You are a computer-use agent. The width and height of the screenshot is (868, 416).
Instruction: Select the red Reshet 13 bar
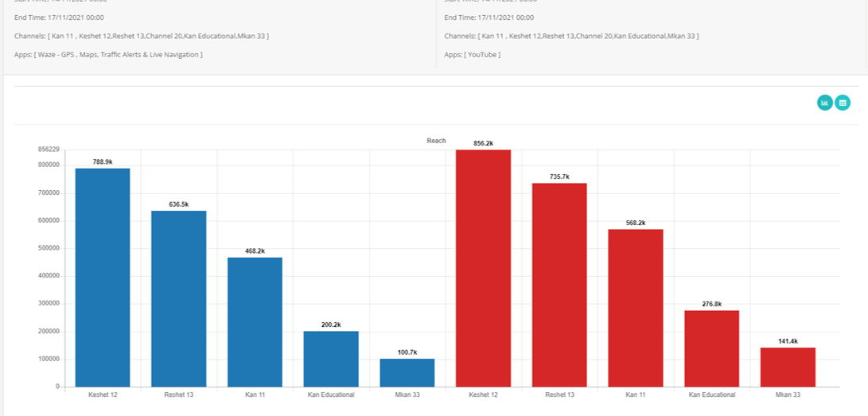pos(559,285)
